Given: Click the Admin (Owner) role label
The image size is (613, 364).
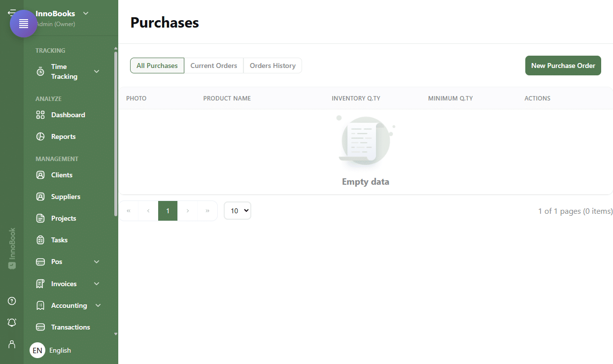Looking at the screenshot, I should tap(55, 24).
